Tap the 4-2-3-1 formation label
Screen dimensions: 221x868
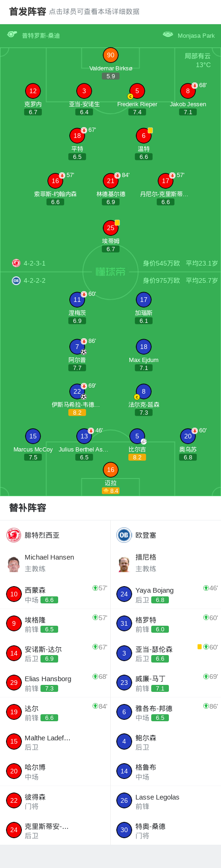click(34, 263)
